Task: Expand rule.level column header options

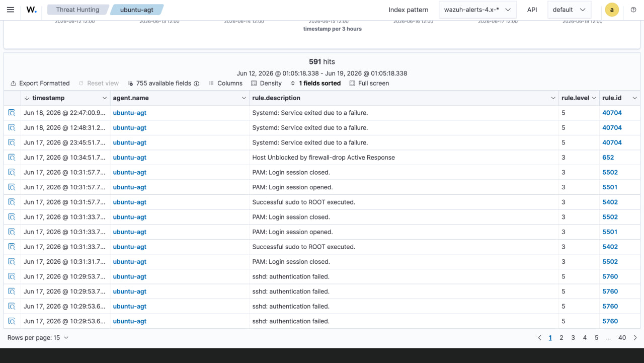Action: (x=594, y=98)
